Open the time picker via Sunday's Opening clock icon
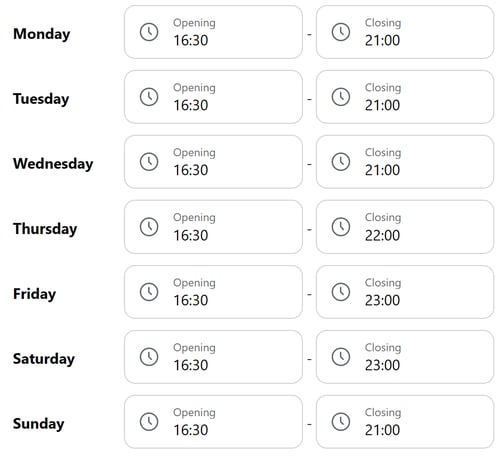The image size is (503, 456). coord(149,422)
